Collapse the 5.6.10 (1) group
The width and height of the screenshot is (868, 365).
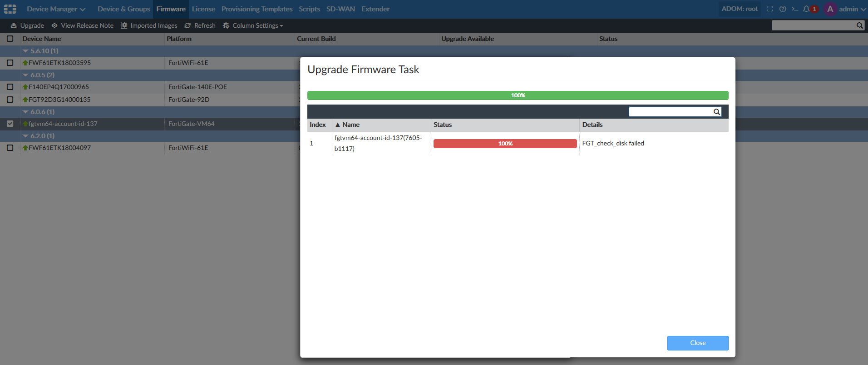point(25,51)
